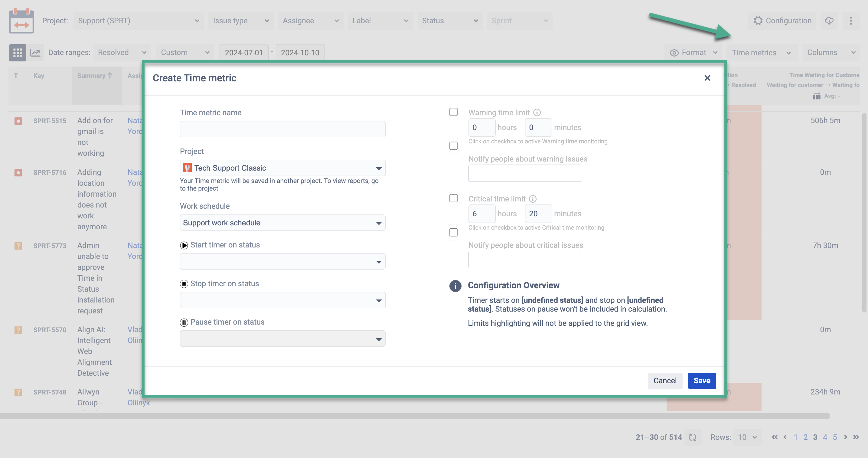Click the calendar/date picker icon

pyautogui.click(x=22, y=21)
